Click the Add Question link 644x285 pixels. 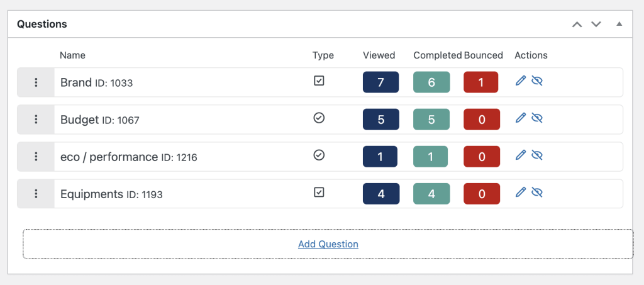[x=328, y=244]
